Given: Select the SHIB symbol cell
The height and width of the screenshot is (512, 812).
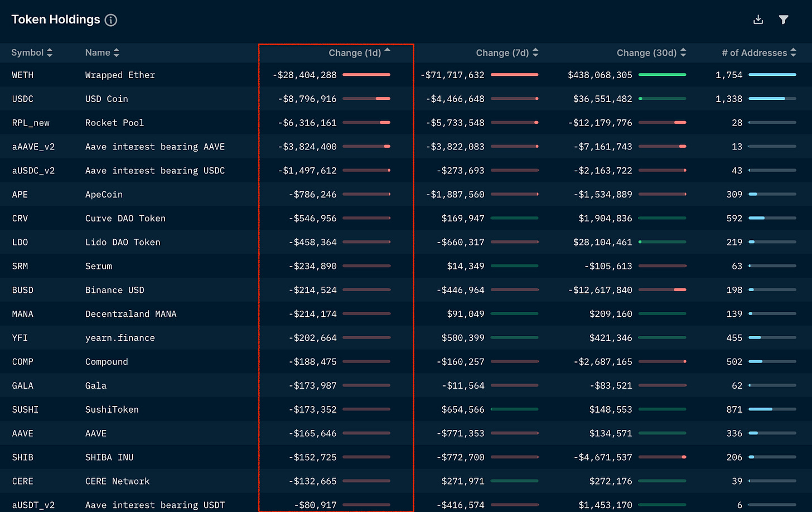Looking at the screenshot, I should coord(23,457).
